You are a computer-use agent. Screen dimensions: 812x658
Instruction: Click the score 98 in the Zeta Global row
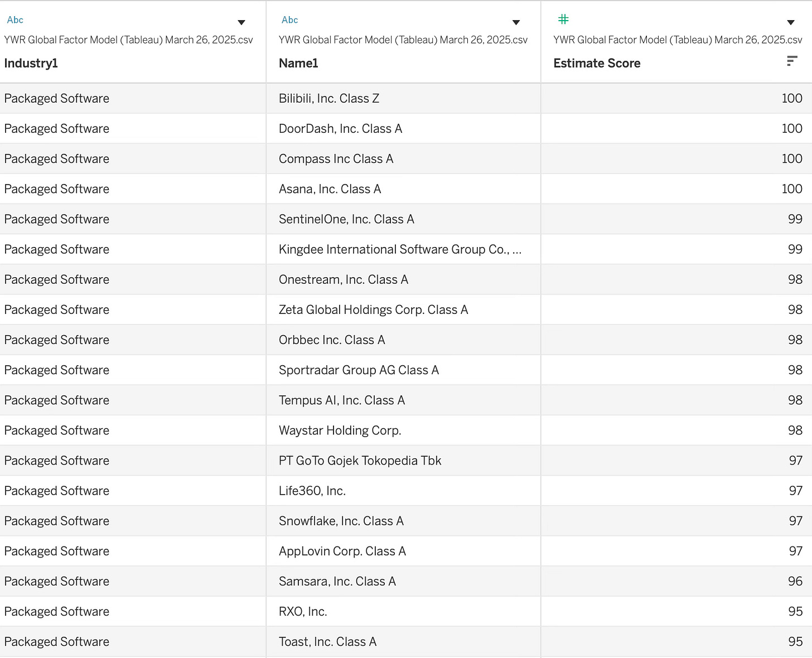(x=795, y=309)
